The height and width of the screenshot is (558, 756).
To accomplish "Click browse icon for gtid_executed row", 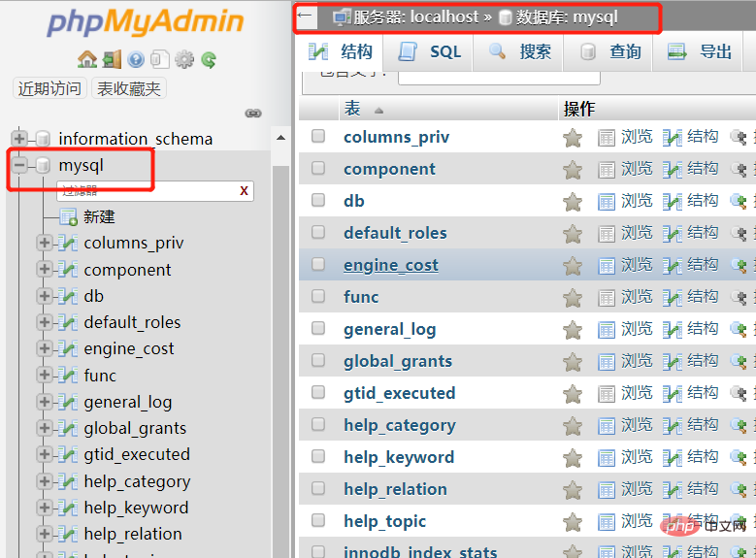I will click(x=607, y=394).
